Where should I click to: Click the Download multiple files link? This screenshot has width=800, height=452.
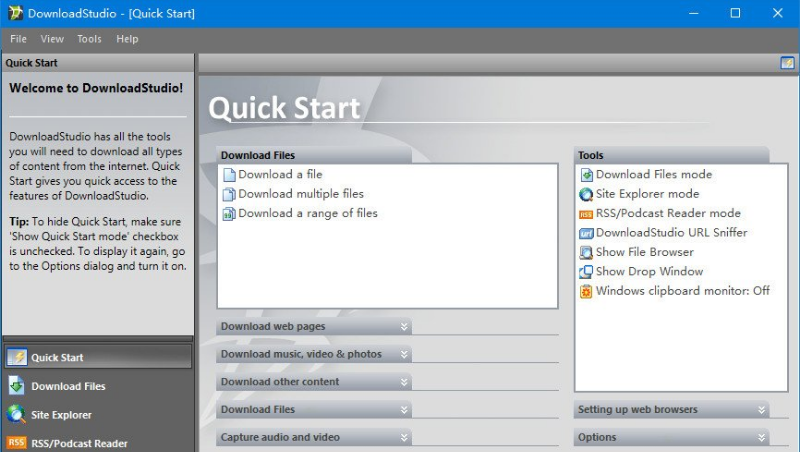tap(301, 194)
